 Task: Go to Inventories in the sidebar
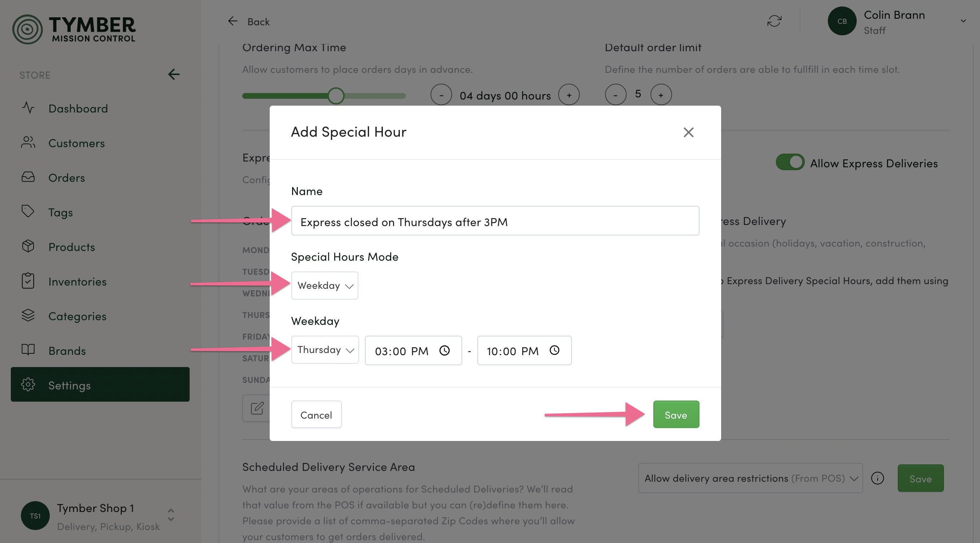click(x=77, y=282)
